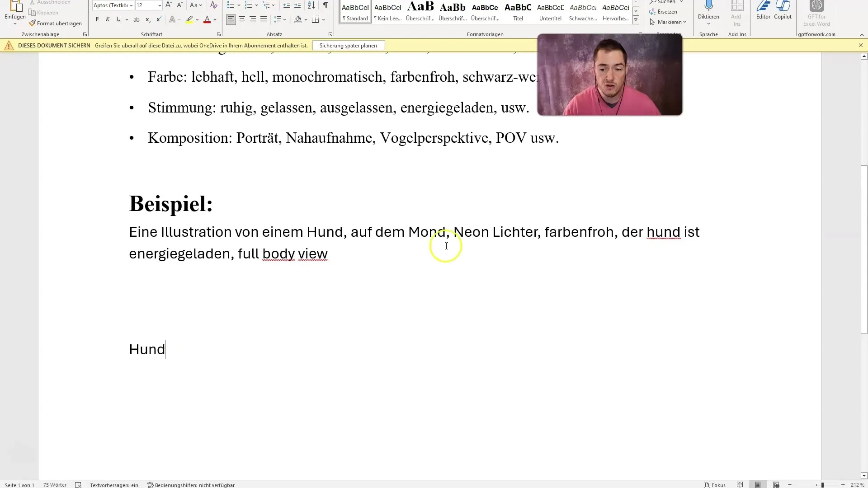This screenshot has height=488, width=868.
Task: Increase font size with the A-up icon
Action: click(169, 5)
